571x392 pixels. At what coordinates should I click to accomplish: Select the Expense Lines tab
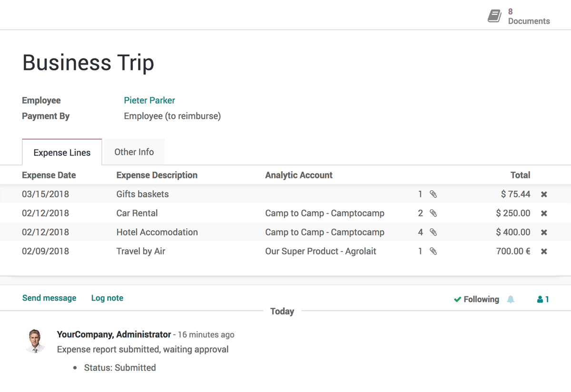tap(62, 152)
